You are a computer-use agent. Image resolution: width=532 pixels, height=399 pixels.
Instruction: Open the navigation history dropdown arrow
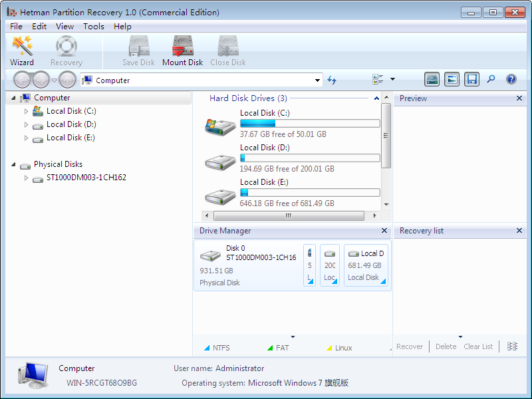tap(54, 80)
